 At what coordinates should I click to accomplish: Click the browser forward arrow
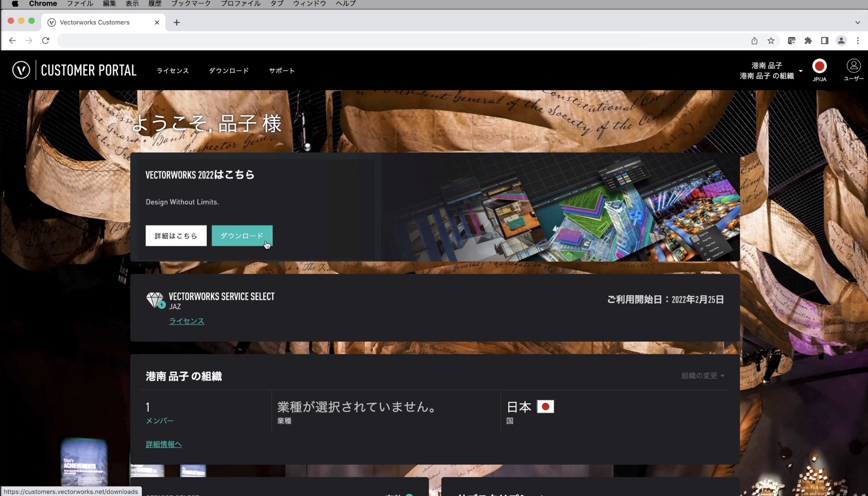(x=29, y=41)
